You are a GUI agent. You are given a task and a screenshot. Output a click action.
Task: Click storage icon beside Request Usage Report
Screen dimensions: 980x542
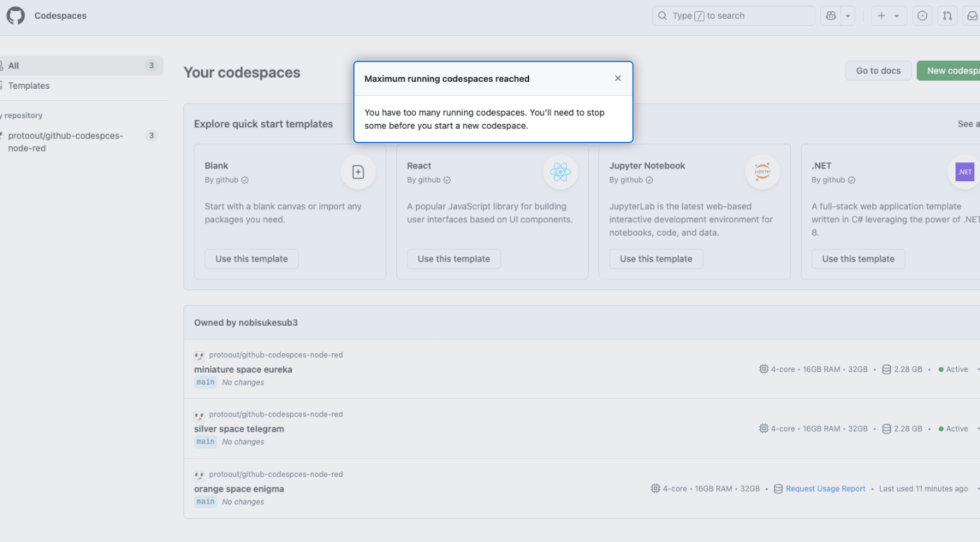click(778, 489)
